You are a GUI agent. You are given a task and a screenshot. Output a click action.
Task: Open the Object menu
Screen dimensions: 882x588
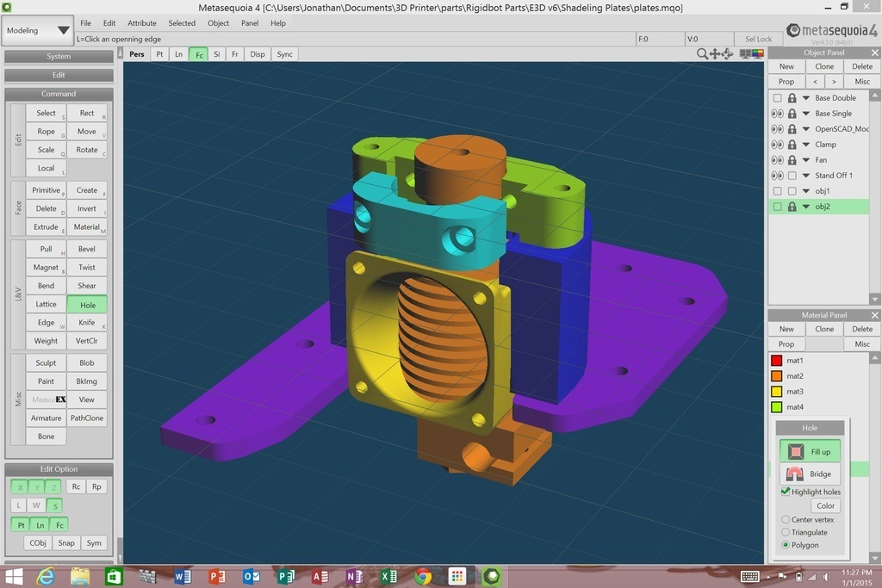tap(218, 23)
